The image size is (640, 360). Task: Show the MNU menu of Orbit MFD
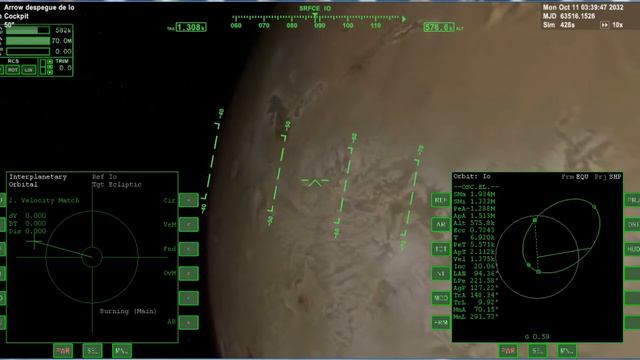567,351
